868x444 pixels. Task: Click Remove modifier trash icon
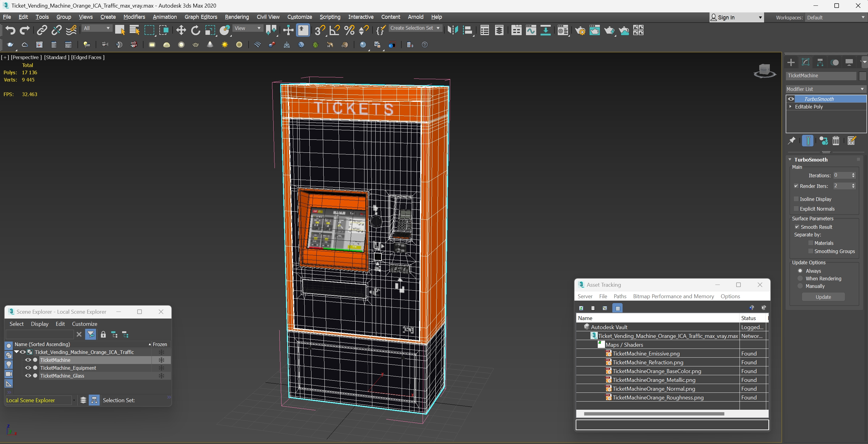(x=836, y=141)
